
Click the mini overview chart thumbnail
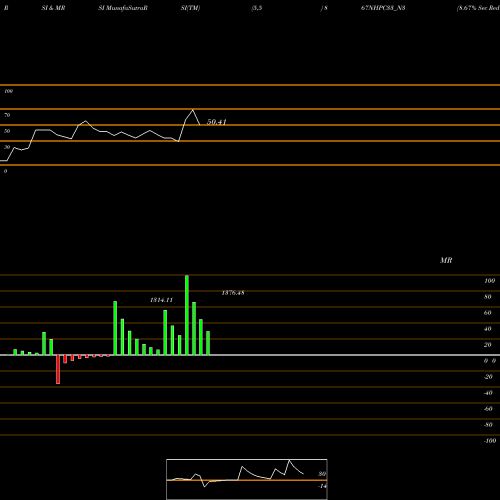tap(247, 479)
